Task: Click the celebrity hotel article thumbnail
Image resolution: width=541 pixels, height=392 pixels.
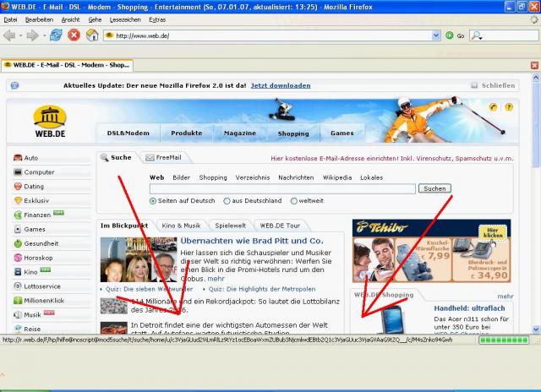Action: coord(139,259)
